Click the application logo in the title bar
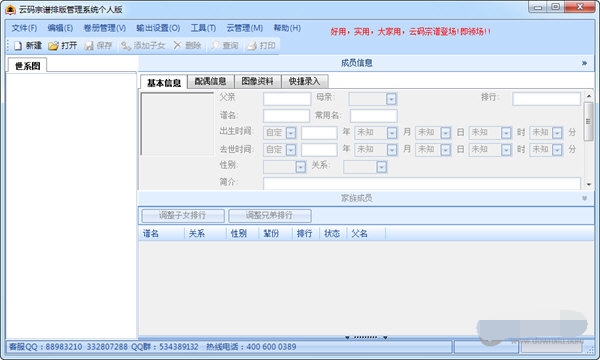Viewport: 600px width, 360px height. (10, 10)
